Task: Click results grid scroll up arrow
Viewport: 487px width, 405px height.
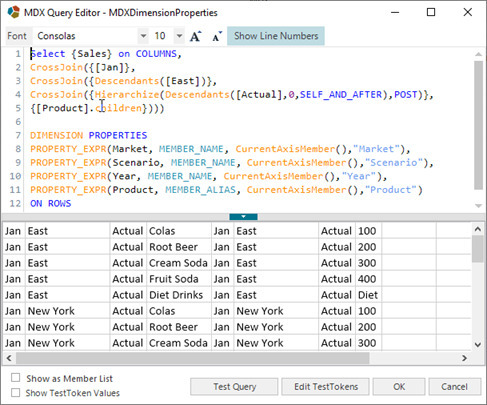Action: (478, 229)
